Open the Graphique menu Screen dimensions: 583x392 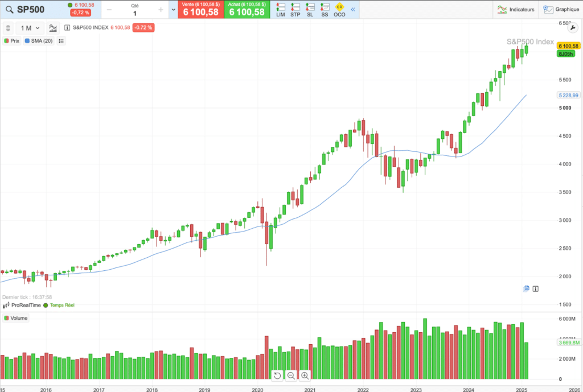click(x=561, y=10)
